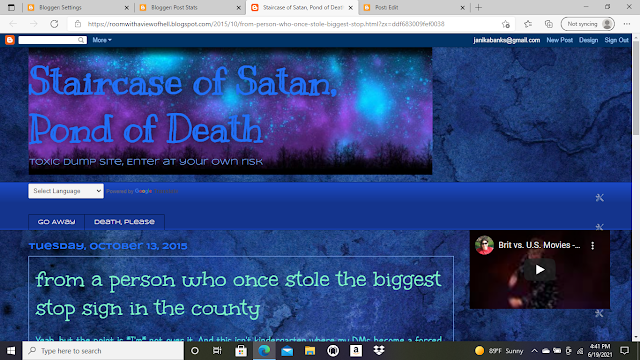Open the DEATH, PLEASE page tab

pyautogui.click(x=124, y=222)
